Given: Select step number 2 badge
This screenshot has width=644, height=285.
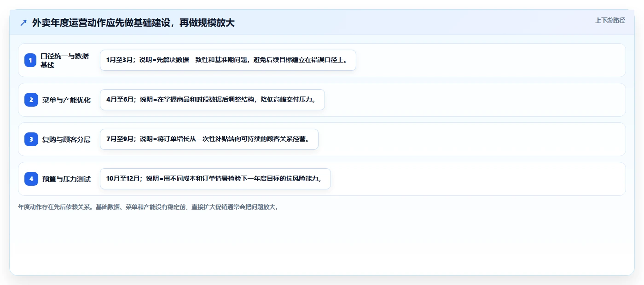Looking at the screenshot, I should pyautogui.click(x=31, y=100).
